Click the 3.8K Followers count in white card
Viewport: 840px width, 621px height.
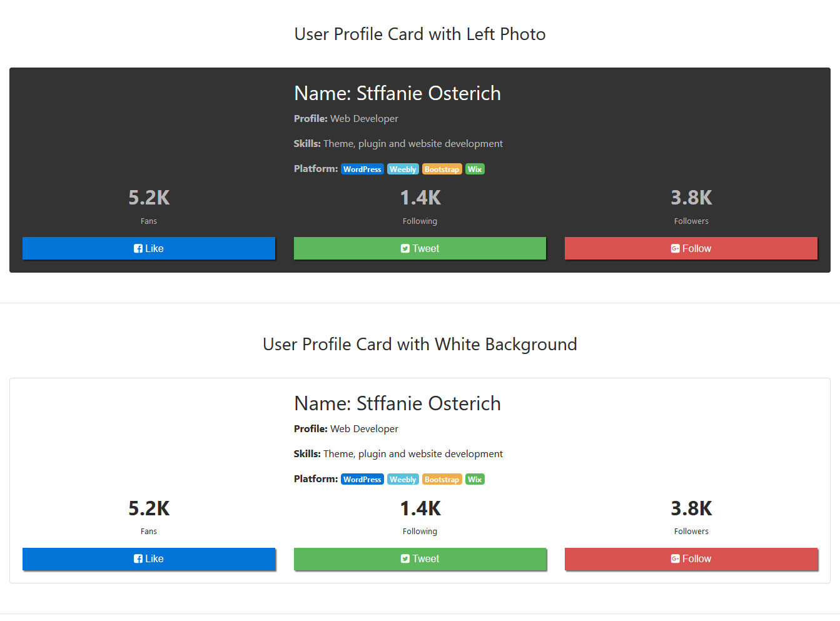[691, 508]
